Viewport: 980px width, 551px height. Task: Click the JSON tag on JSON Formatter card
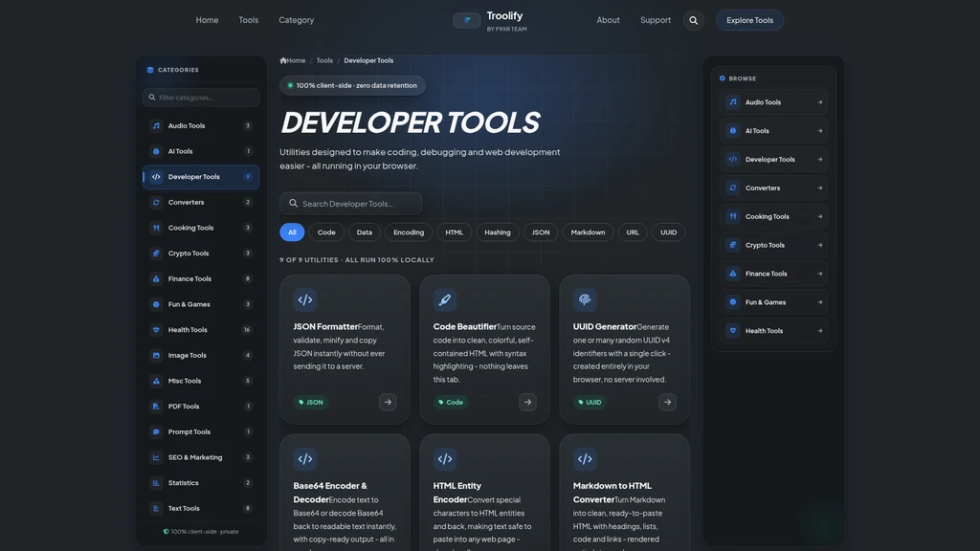coord(311,403)
